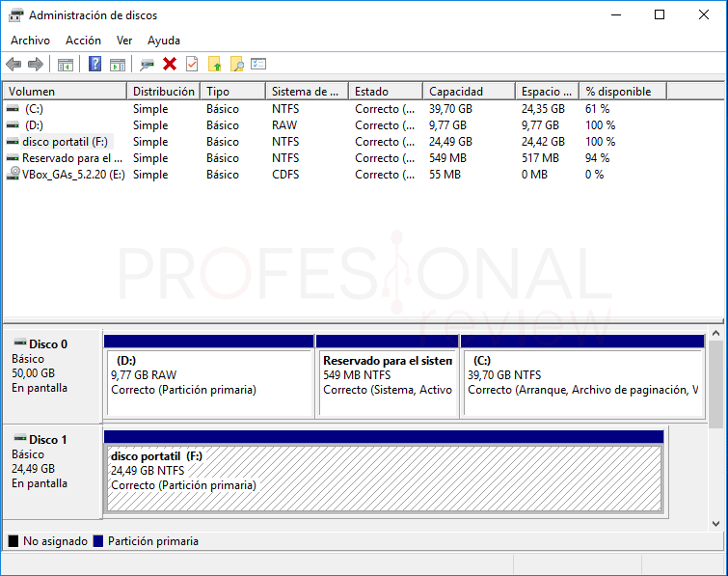Select the Disco 0 header panel
This screenshot has height=576, width=728.
coord(52,376)
